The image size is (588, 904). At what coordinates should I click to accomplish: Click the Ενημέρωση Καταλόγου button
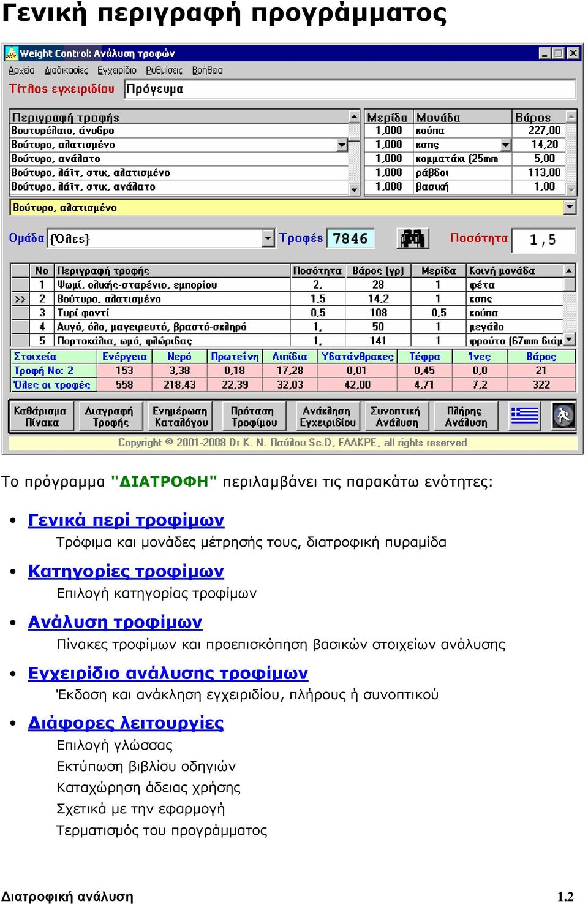pos(181,416)
